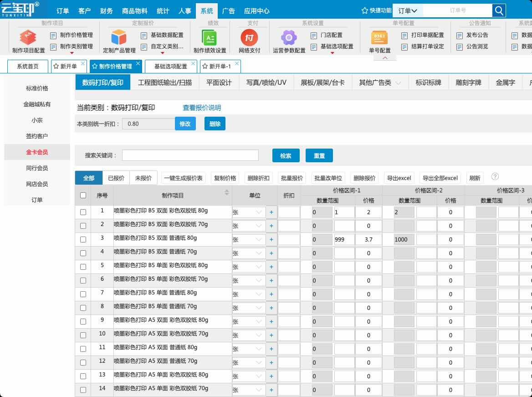Close the 基础选项配置 tab
This screenshot has width=532, height=397.
coord(193,63)
